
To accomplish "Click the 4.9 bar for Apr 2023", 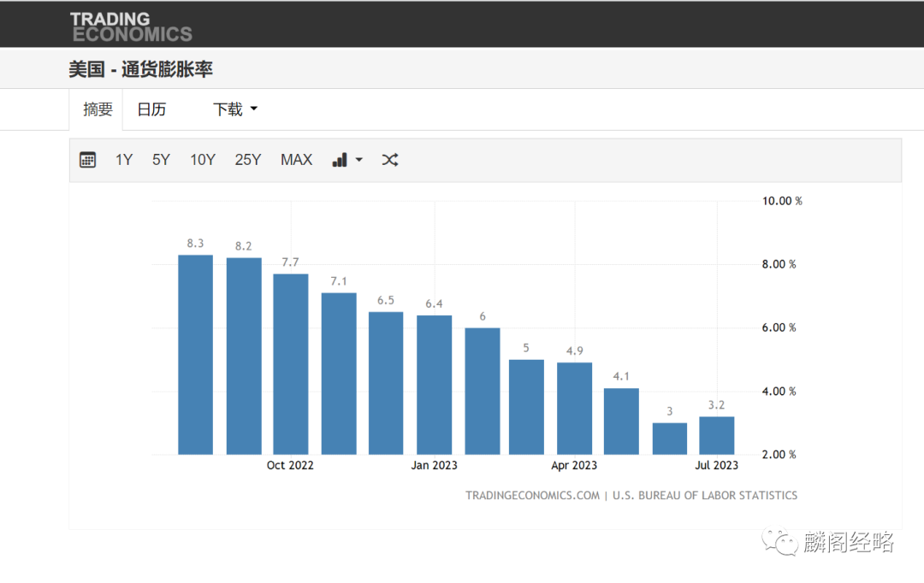I will 575,409.
